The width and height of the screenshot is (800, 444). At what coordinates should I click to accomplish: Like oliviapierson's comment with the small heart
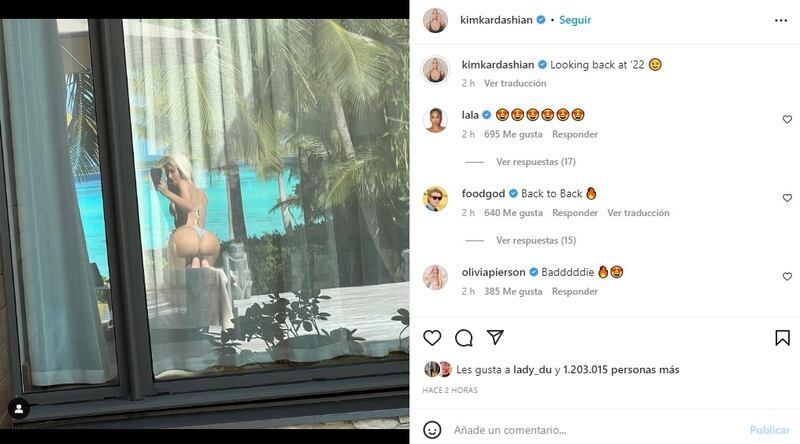787,277
